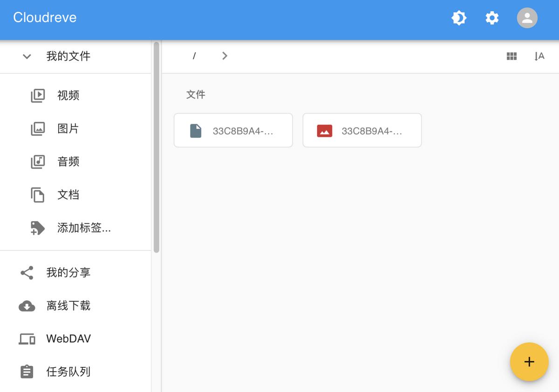The width and height of the screenshot is (559, 392).
Task: Toggle dark mode with the brightness icon
Action: pos(459,18)
